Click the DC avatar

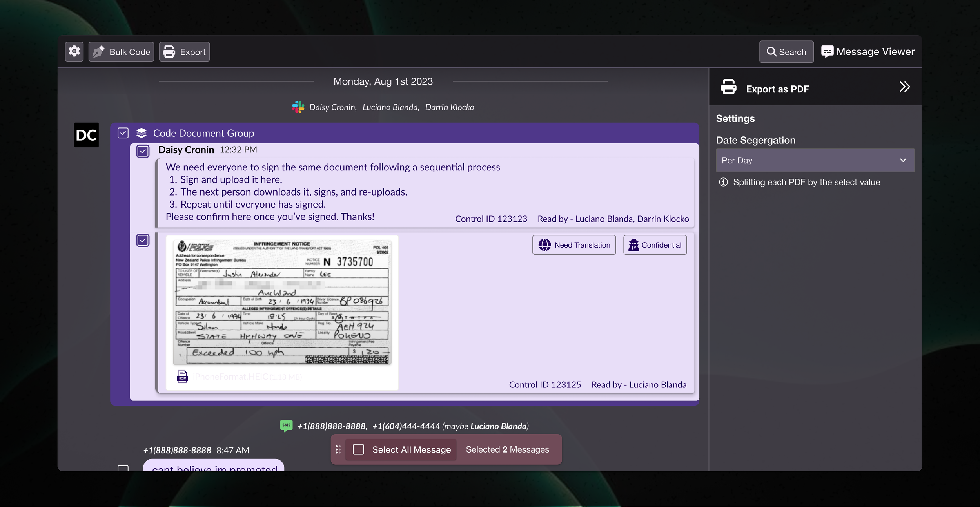pos(86,135)
